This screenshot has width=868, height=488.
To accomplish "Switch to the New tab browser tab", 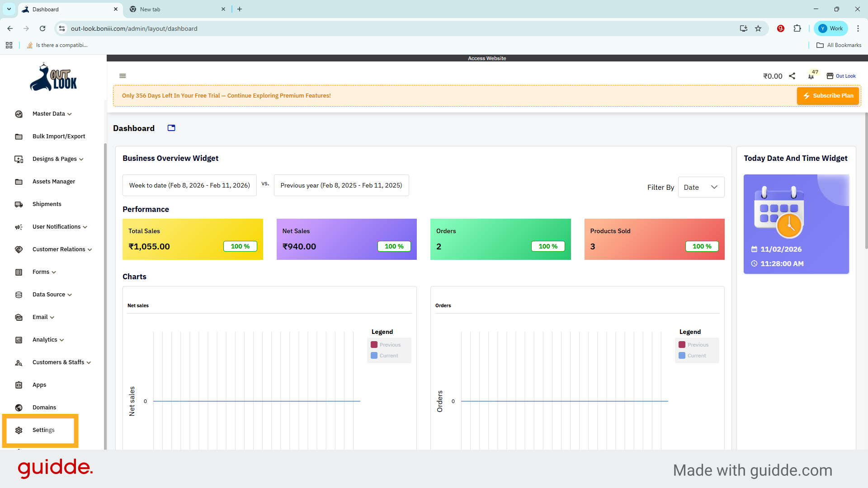I will 177,9.
